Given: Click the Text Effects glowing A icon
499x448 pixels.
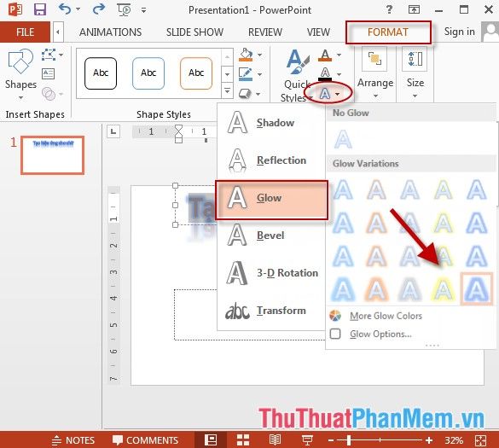Looking at the screenshot, I should 325,94.
